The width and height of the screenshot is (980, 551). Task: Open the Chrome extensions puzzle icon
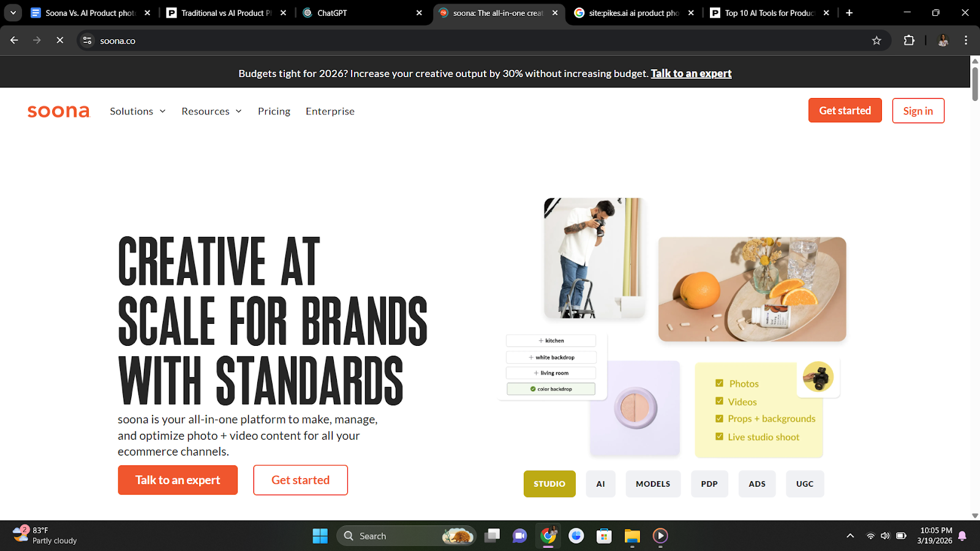909,40
